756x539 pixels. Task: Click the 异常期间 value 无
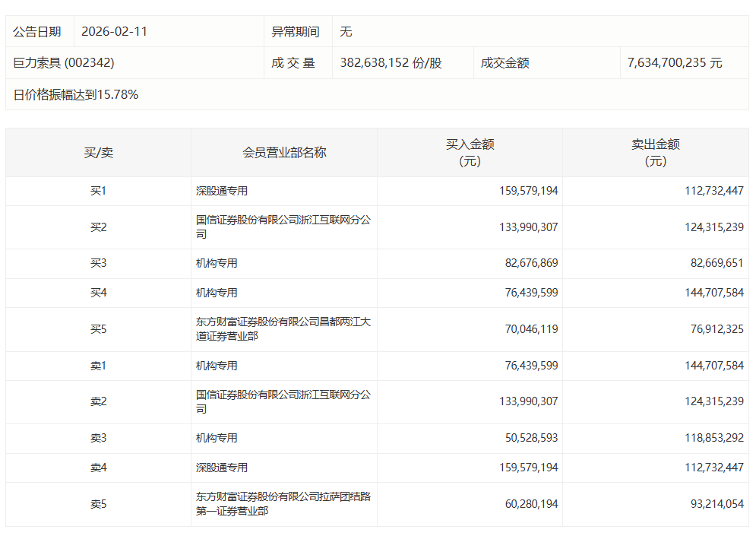coord(346,32)
